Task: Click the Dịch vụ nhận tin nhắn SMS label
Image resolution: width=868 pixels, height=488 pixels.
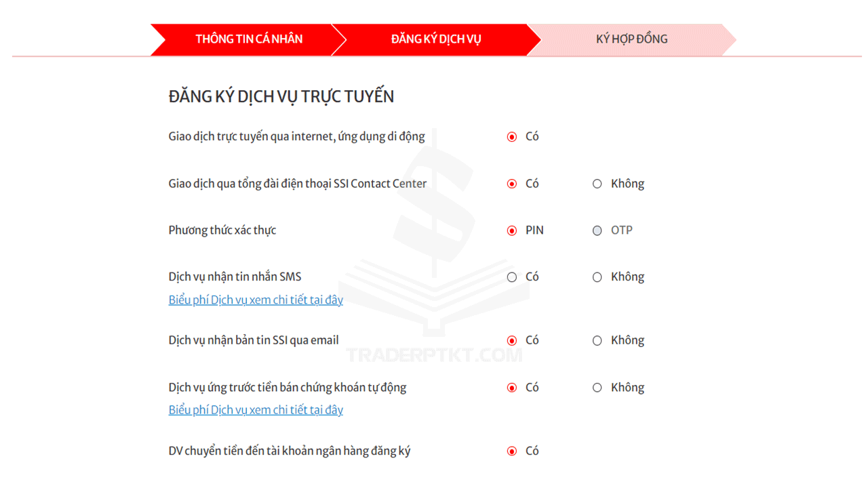Action: [x=235, y=277]
